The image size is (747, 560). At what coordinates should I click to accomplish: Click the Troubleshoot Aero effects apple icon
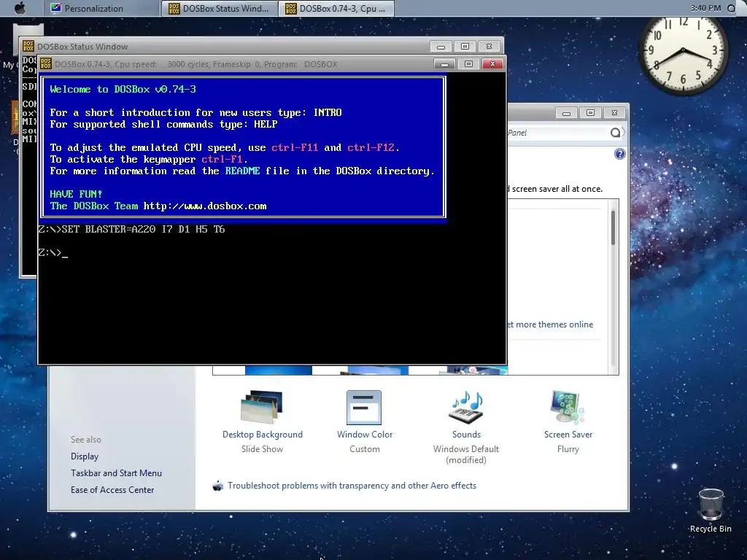[x=217, y=486]
